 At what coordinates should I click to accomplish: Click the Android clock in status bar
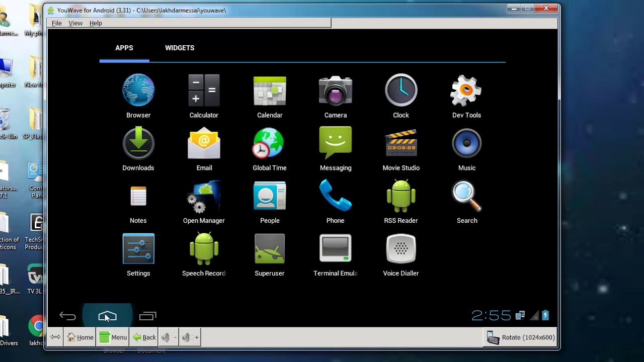coord(491,316)
